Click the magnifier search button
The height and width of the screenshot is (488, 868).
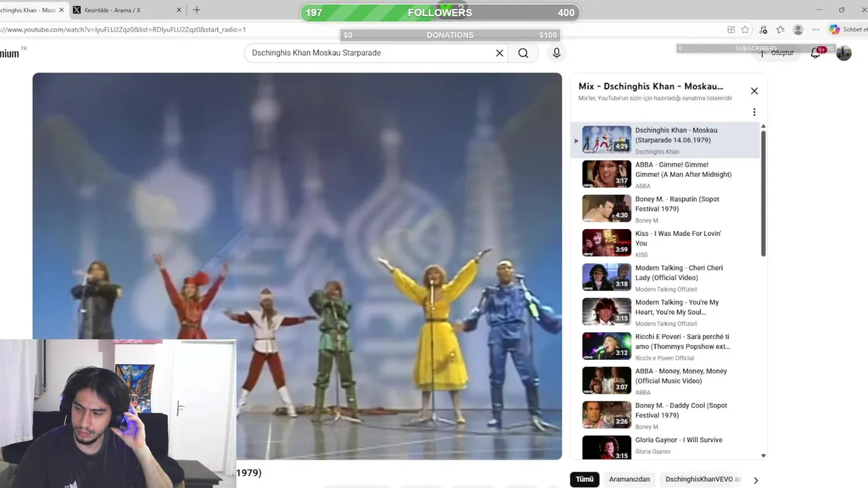tap(523, 53)
